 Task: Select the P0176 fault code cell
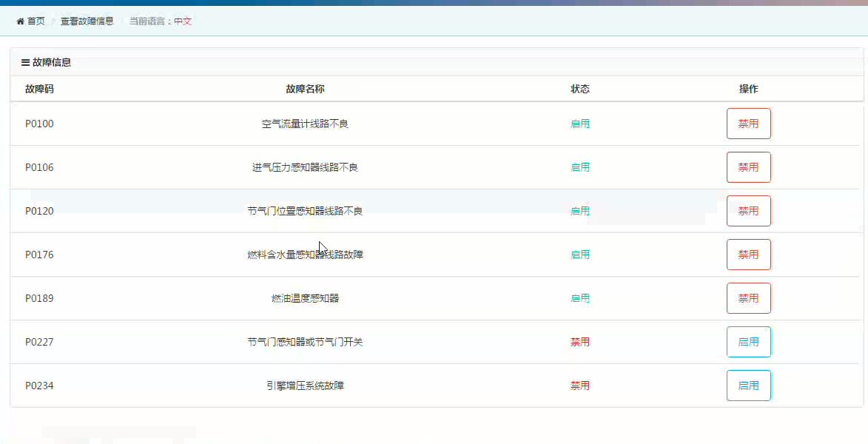click(x=39, y=255)
